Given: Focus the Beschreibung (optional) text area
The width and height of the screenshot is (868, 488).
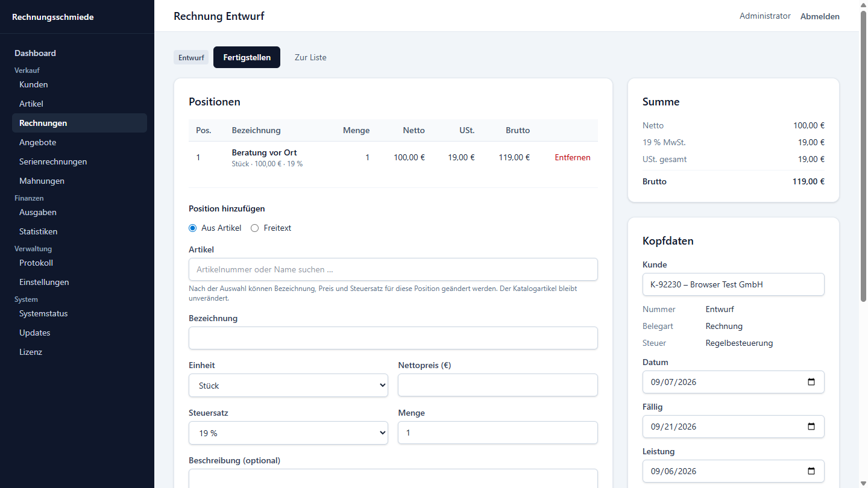Looking at the screenshot, I should [393, 478].
